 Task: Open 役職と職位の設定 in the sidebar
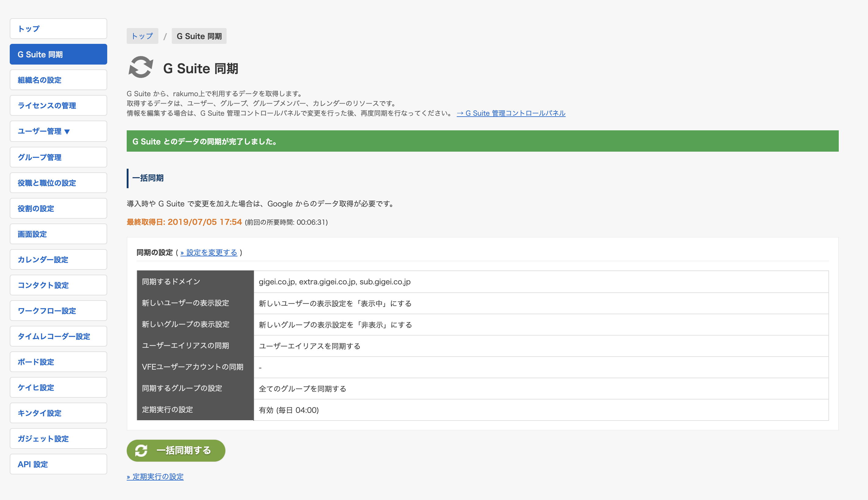58,183
